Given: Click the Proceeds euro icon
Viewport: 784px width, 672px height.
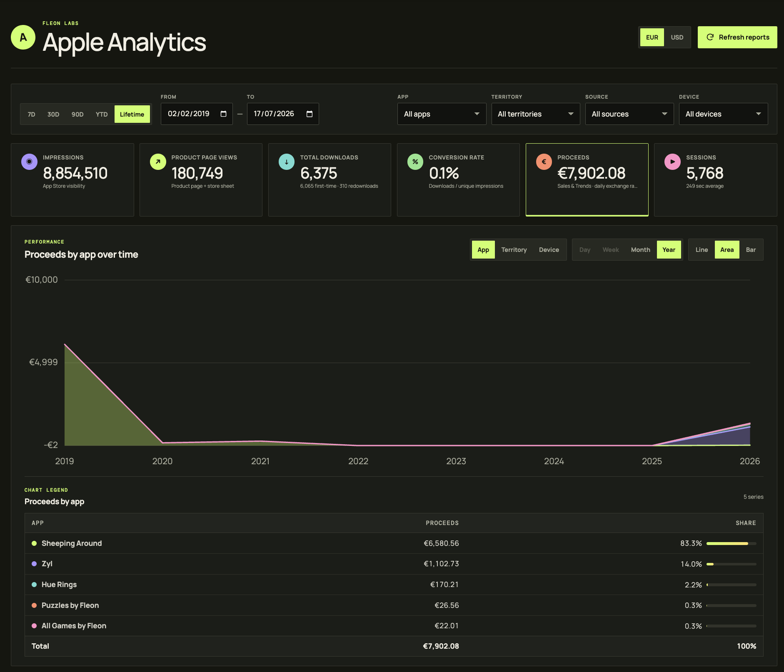Looking at the screenshot, I should [544, 162].
